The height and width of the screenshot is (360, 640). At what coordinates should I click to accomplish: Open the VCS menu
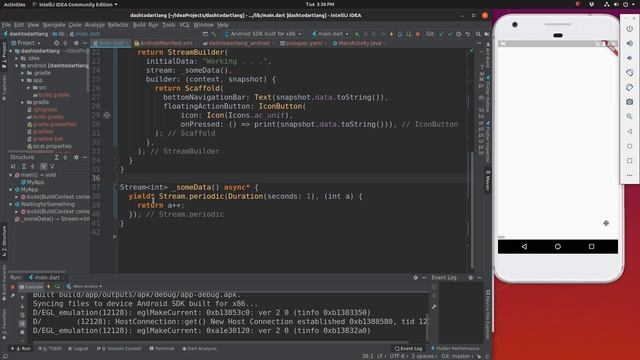pyautogui.click(x=184, y=25)
